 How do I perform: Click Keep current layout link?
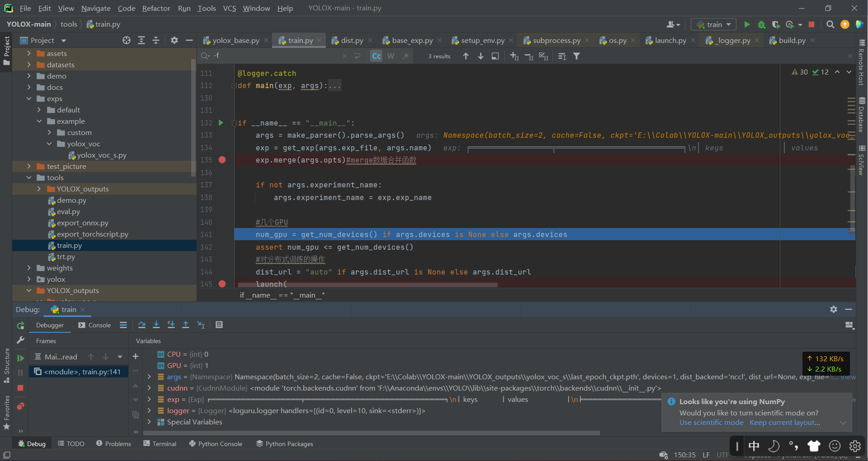785,423
